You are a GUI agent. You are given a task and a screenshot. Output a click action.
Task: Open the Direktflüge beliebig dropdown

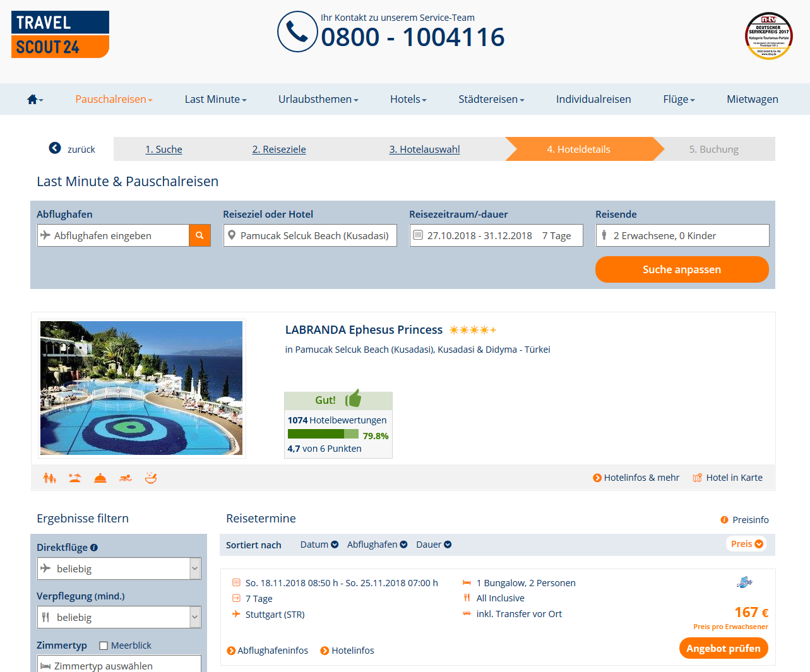coord(119,569)
